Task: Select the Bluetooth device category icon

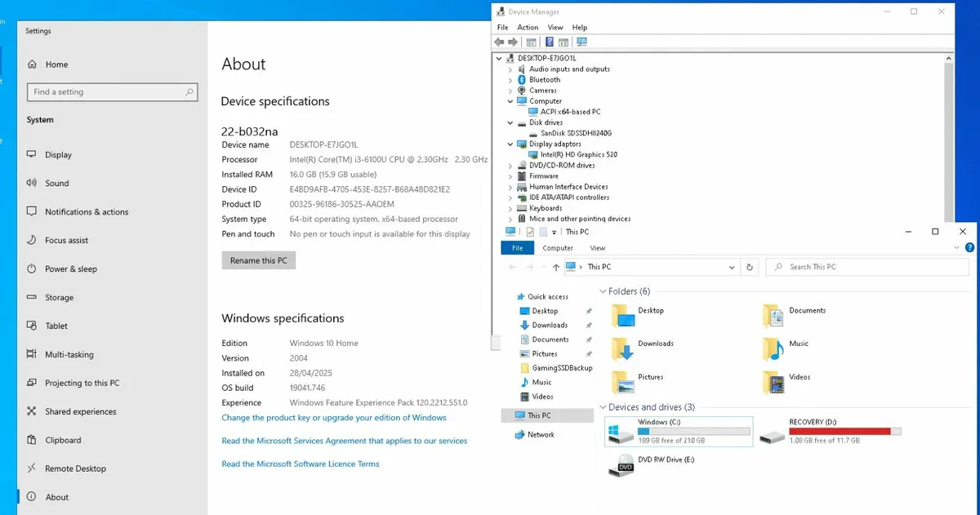Action: 522,80
